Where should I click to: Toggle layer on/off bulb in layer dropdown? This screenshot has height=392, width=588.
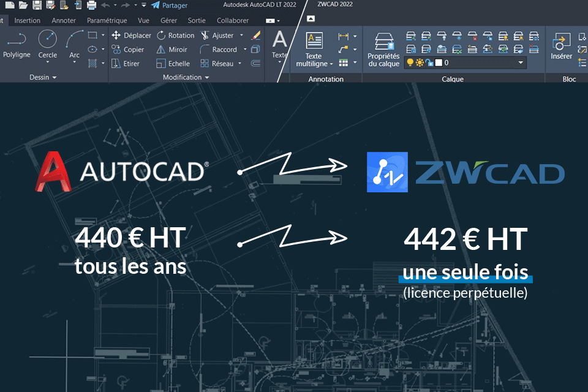click(410, 62)
